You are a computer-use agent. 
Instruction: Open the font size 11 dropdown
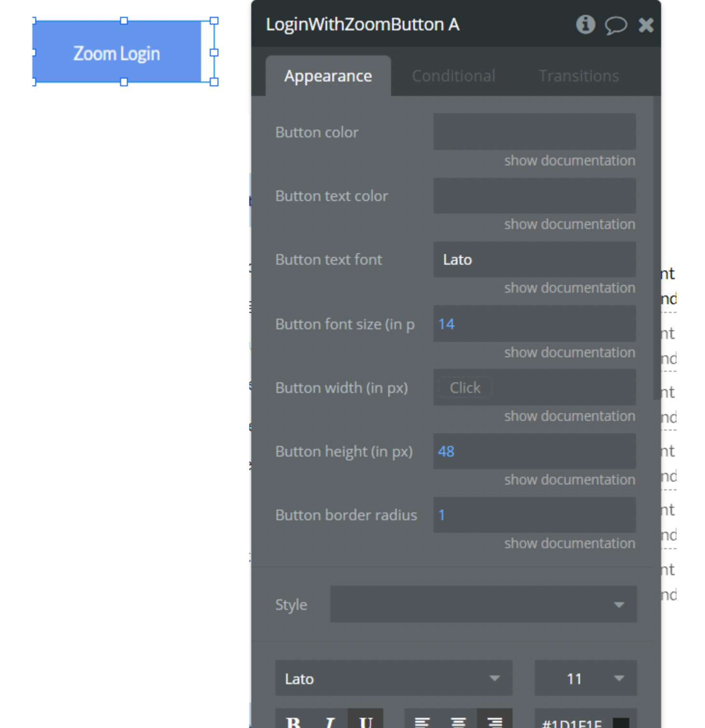coord(585,678)
